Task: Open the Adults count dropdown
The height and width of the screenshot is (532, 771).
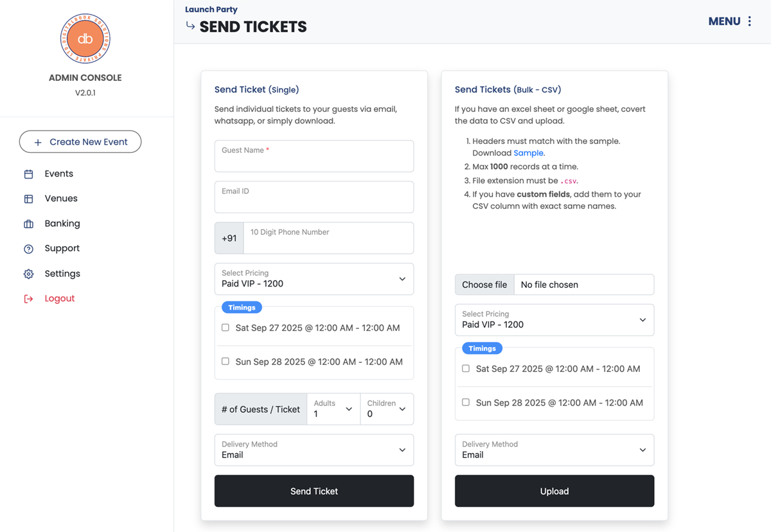Action: 333,409
